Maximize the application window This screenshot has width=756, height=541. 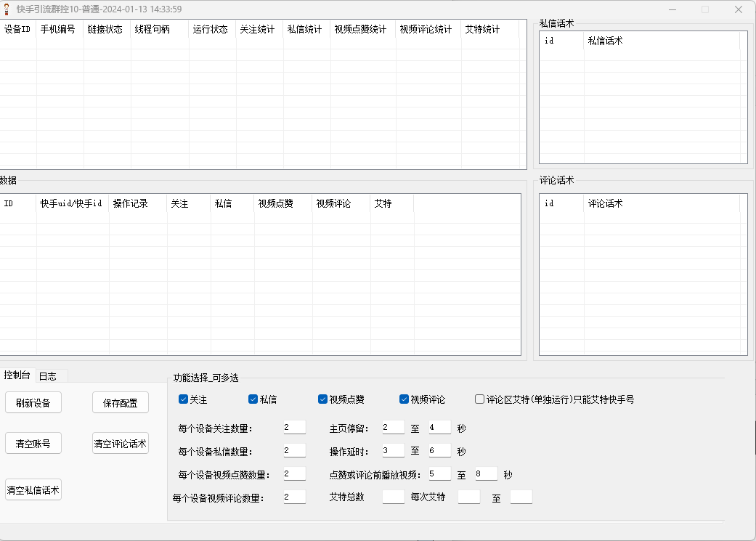click(x=705, y=9)
